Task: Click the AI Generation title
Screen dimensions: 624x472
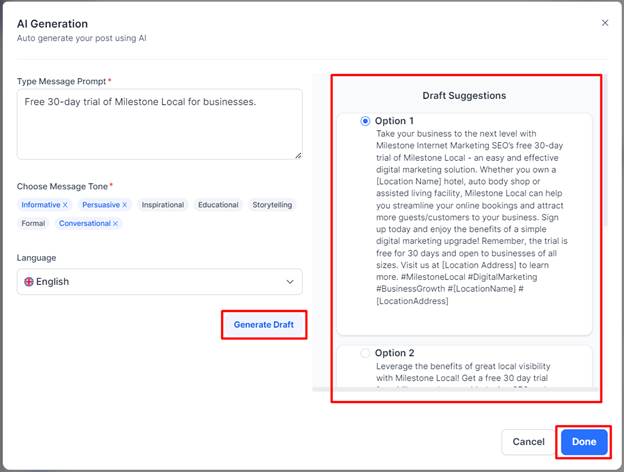Action: click(52, 24)
